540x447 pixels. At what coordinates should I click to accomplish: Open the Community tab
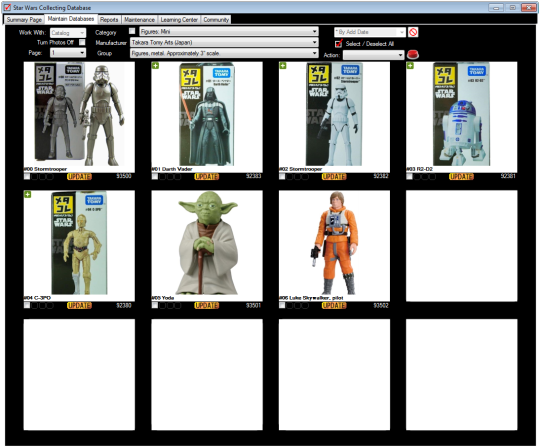pyautogui.click(x=216, y=20)
